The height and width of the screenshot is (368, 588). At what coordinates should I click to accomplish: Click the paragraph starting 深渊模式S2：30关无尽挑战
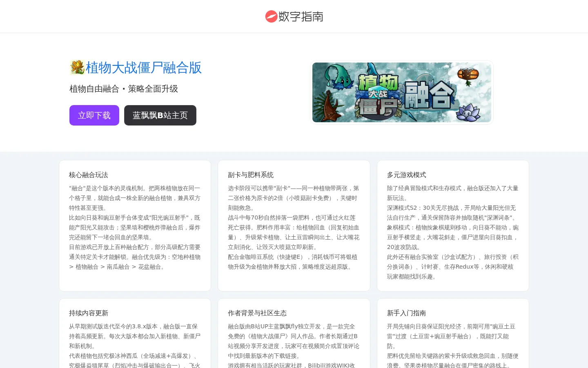452,213
